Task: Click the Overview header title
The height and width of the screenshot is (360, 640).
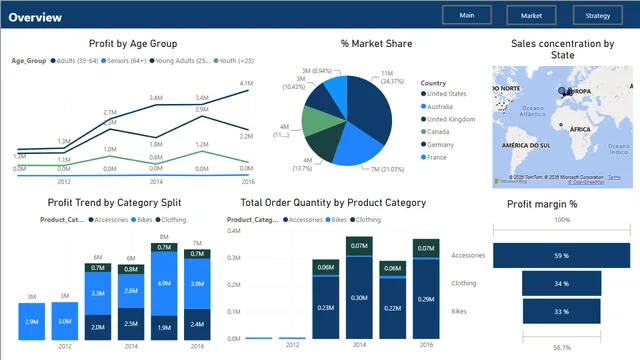Action: click(x=35, y=17)
